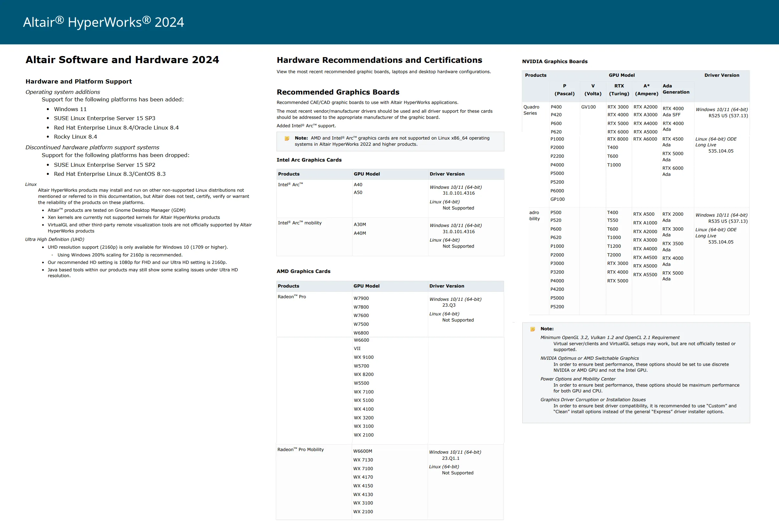Click the RTX (Turing) column header

click(619, 90)
